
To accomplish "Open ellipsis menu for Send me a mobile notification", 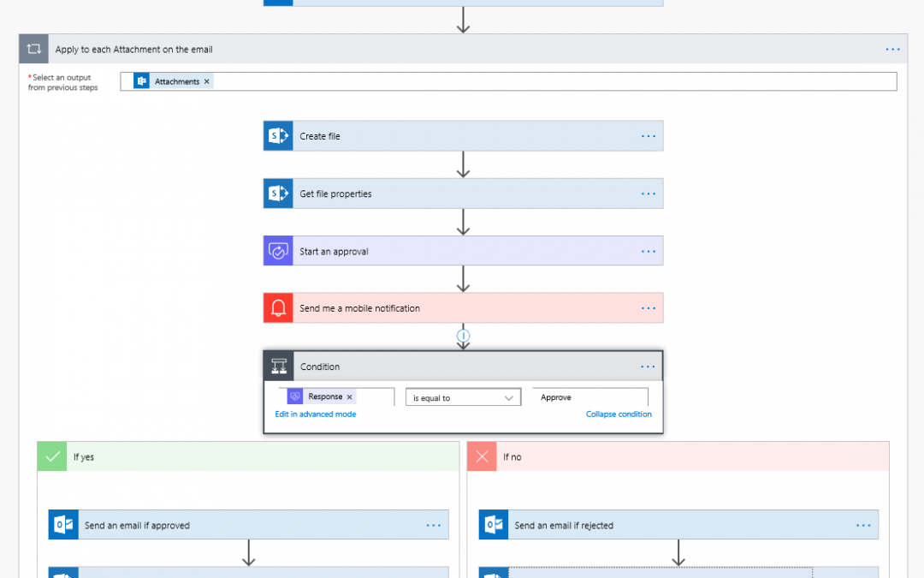I will pos(648,308).
